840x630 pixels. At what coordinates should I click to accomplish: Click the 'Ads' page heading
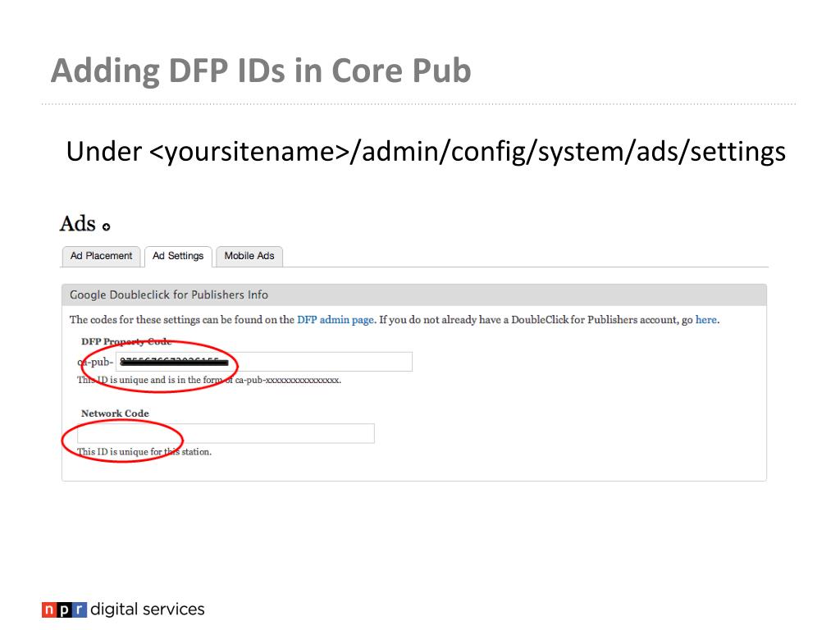[x=78, y=224]
